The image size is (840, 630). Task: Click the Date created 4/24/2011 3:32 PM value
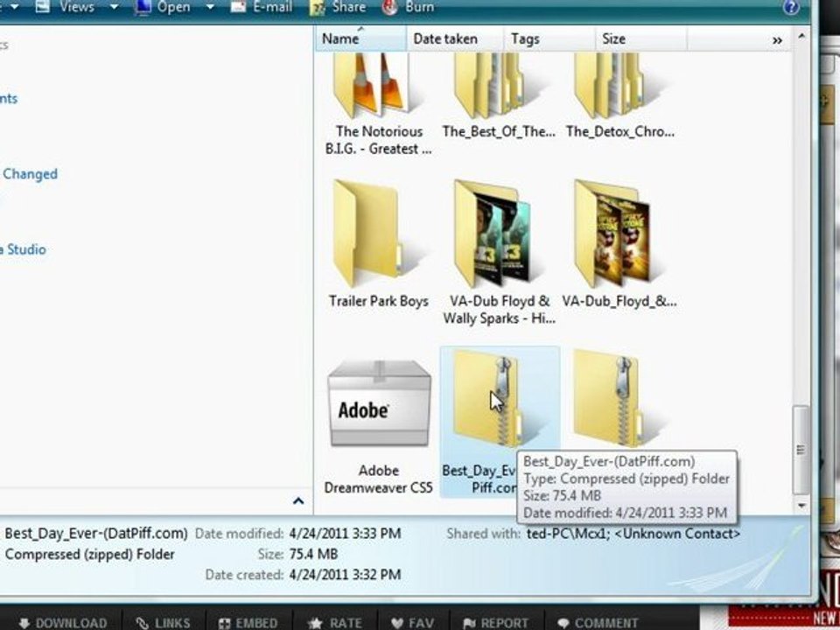click(x=345, y=575)
